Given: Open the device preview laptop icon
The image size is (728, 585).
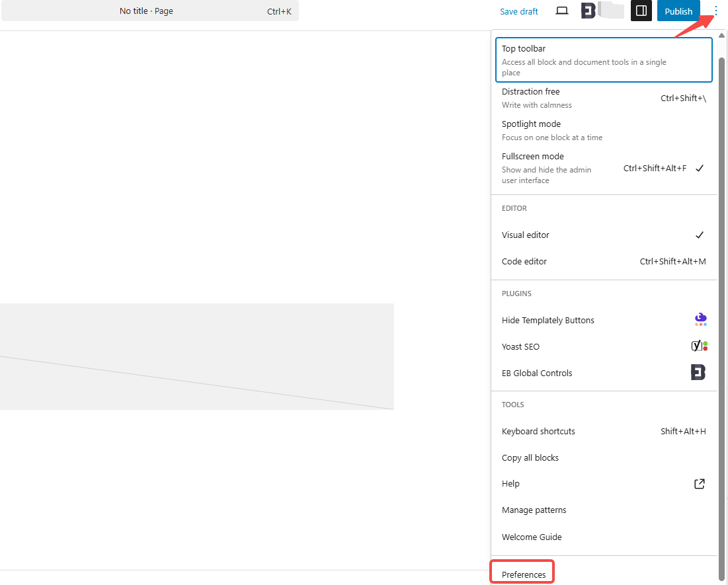Looking at the screenshot, I should [x=561, y=11].
